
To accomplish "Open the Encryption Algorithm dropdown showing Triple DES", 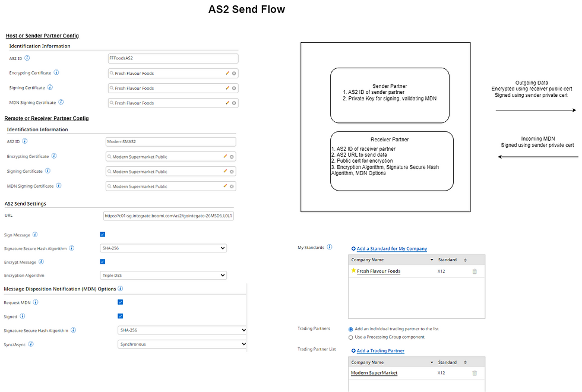I will point(163,276).
